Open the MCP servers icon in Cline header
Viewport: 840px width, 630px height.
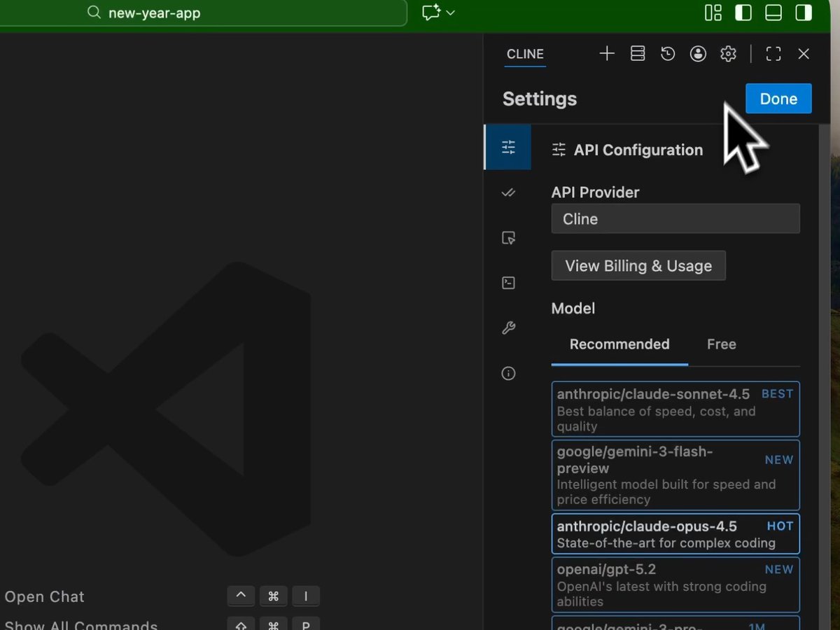click(638, 54)
